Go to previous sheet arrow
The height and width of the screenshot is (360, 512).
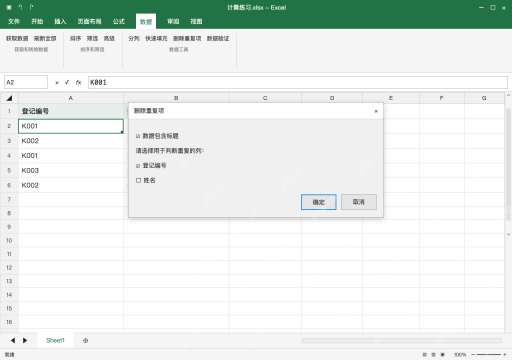[x=13, y=340]
